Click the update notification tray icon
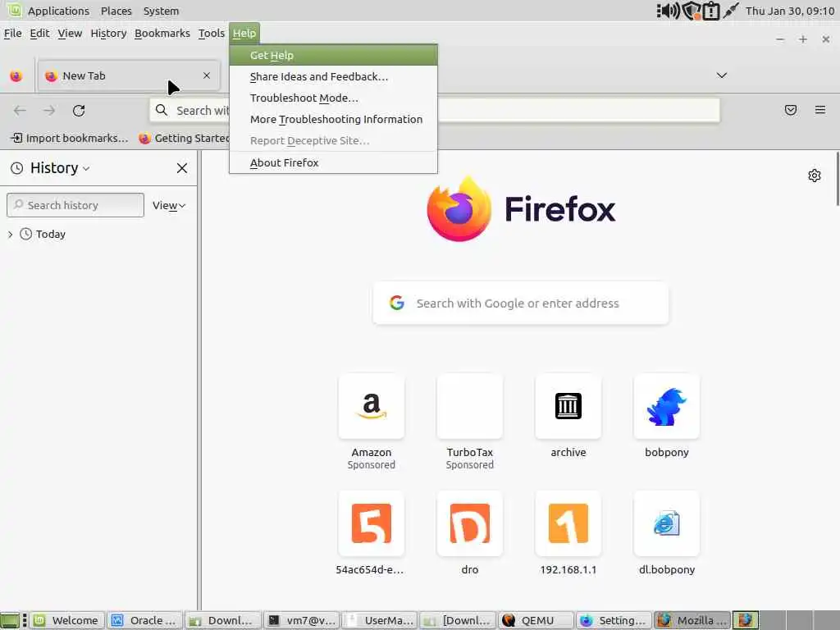Image resolution: width=840 pixels, height=630 pixels. pyautogui.click(x=711, y=11)
